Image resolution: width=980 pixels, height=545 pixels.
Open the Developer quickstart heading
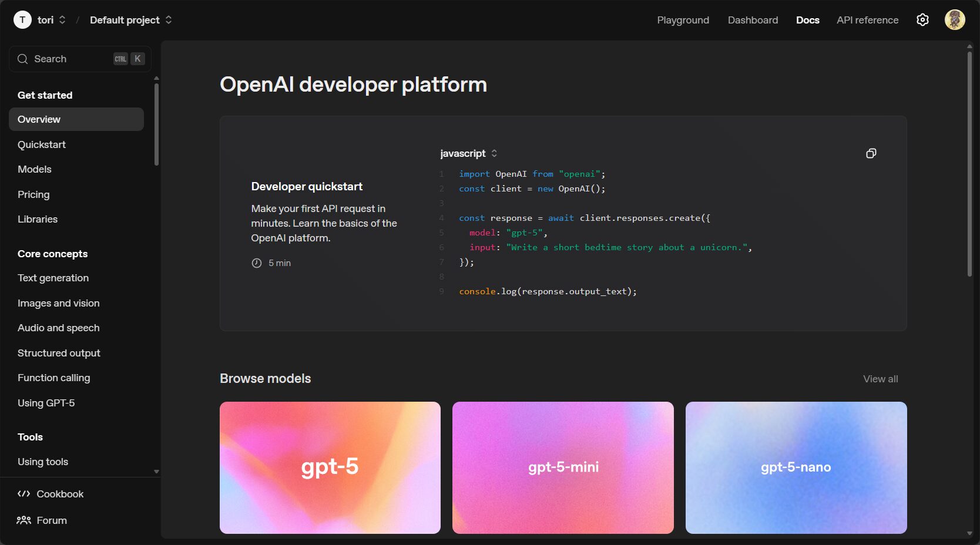point(307,186)
